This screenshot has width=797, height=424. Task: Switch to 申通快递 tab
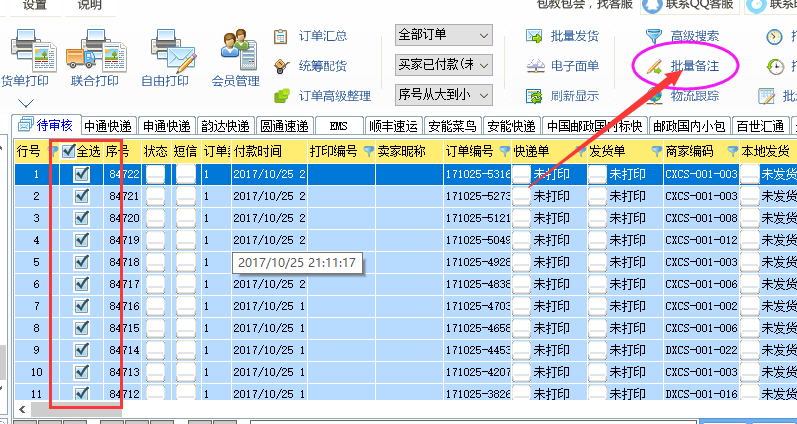167,126
